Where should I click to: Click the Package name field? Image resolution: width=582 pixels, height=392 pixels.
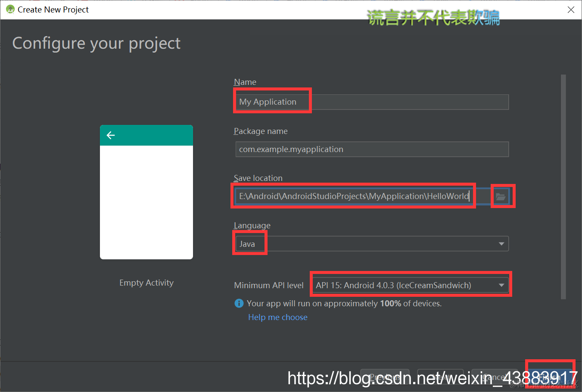point(372,149)
